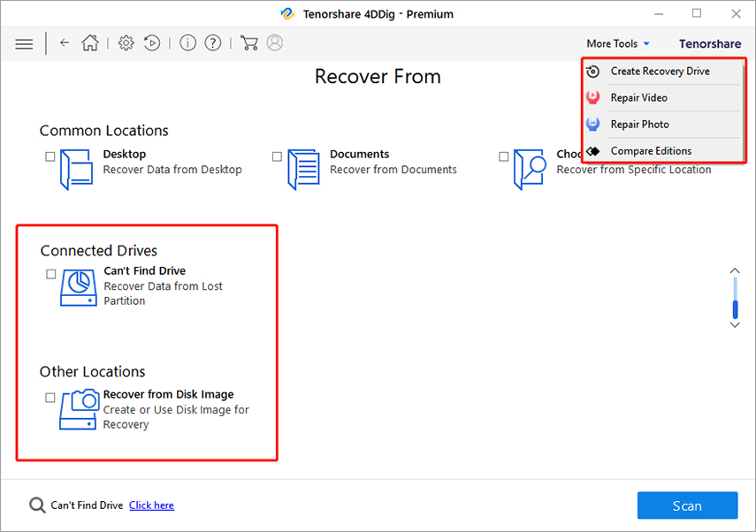Screen dimensions: 756x532
Task: Close the 4DDig window
Action: tap(736, 13)
